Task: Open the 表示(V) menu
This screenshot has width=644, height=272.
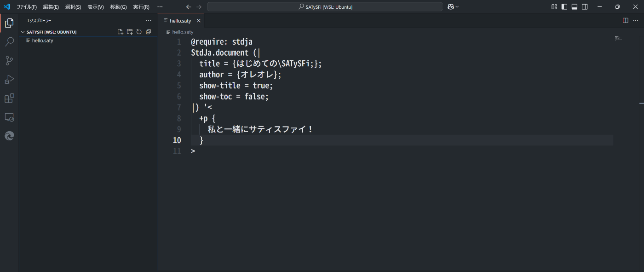Action: [x=96, y=7]
